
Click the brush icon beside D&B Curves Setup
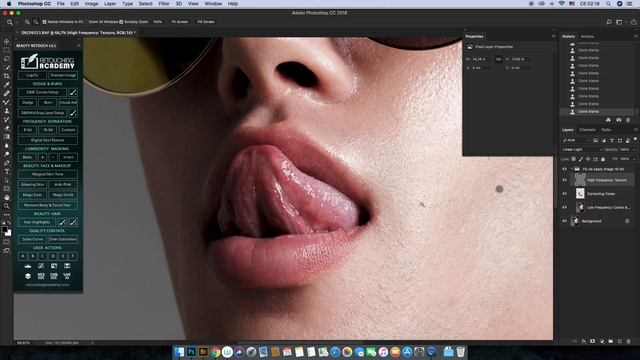pos(73,92)
